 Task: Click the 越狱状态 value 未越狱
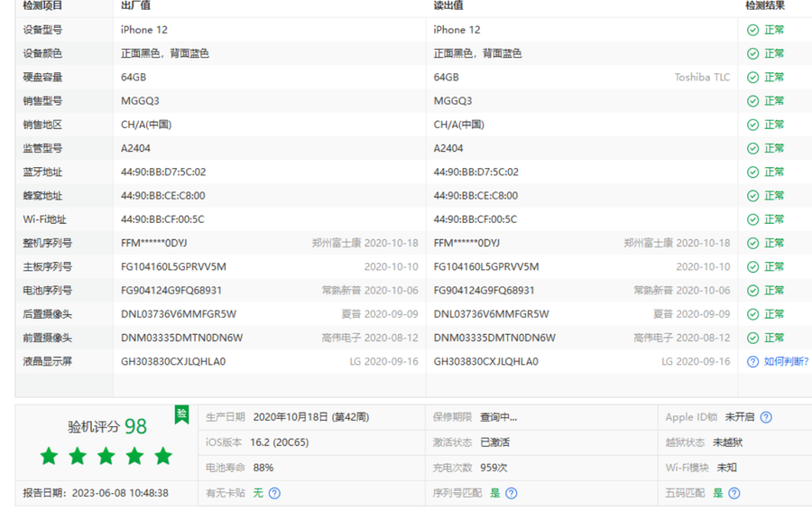727,442
